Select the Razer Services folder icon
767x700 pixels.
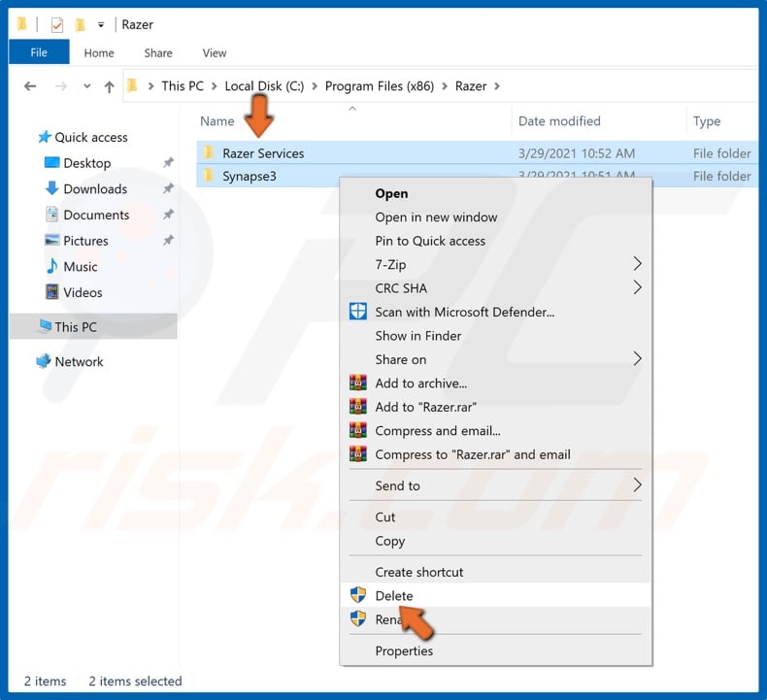209,152
